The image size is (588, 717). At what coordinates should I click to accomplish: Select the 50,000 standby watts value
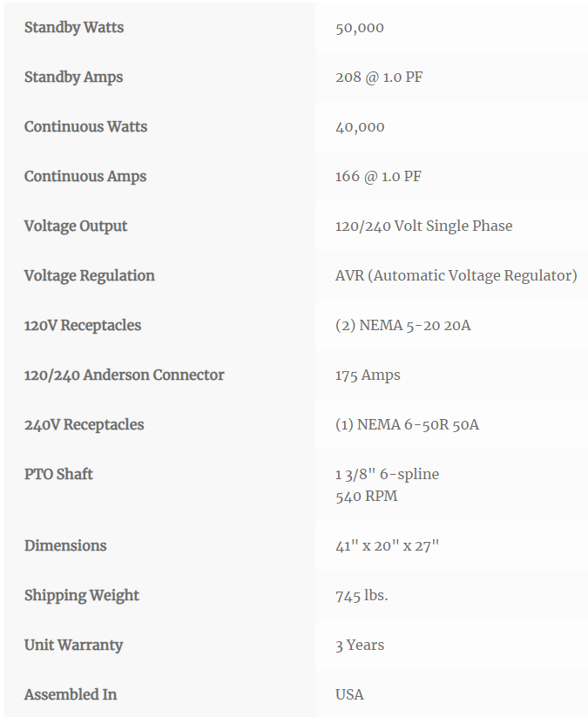pos(360,28)
